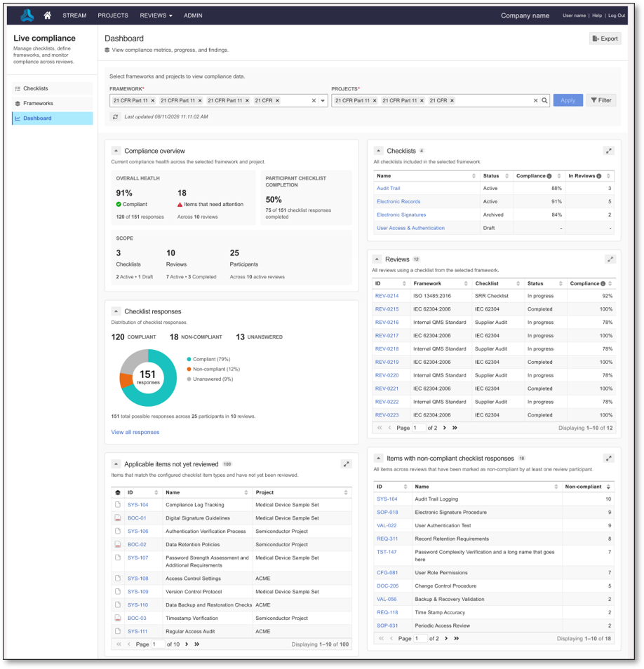Clear all selected projects with the X icon

[x=535, y=100]
